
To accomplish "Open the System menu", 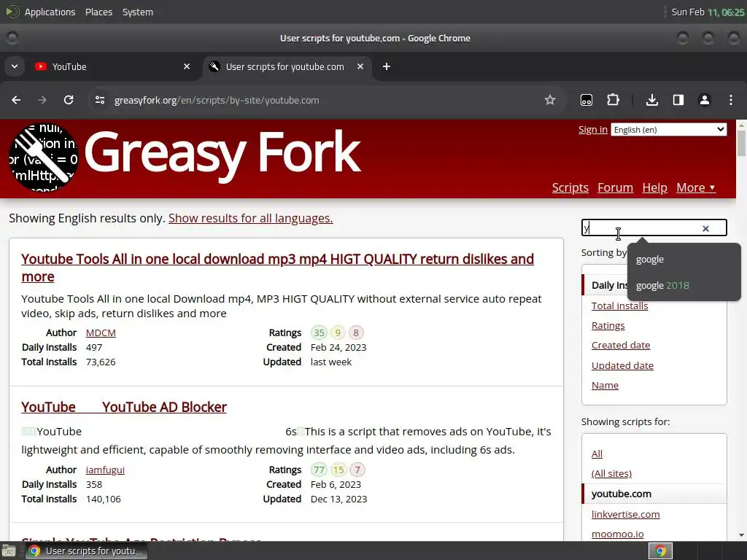I will (138, 12).
